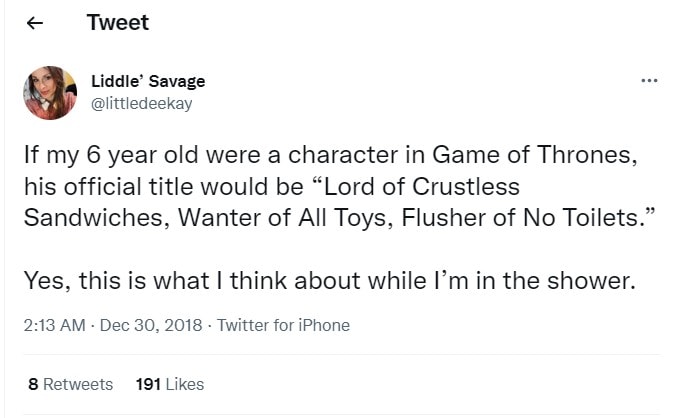676x418 pixels.
Task: Open the Liddle' Savage display name link
Action: 148,81
